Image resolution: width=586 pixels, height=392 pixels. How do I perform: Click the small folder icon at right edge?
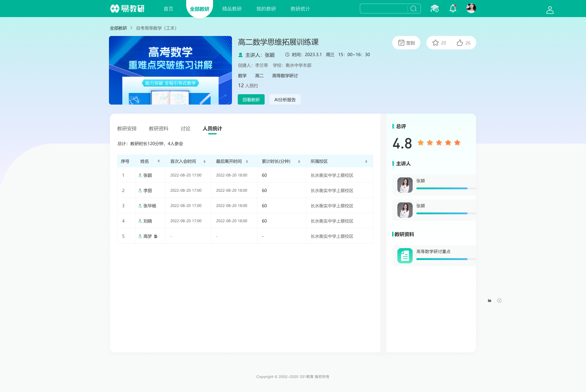click(x=490, y=301)
